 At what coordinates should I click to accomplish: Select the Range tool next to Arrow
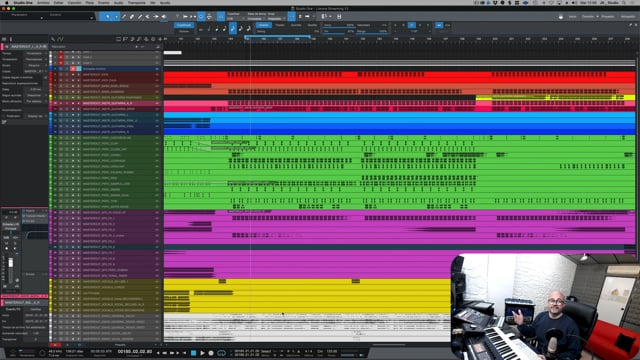click(116, 17)
